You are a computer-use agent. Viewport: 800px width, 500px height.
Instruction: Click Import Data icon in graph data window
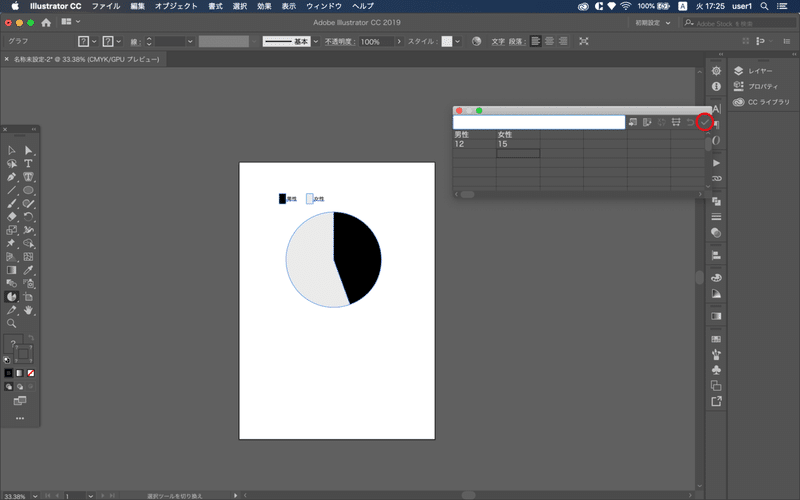(x=633, y=122)
